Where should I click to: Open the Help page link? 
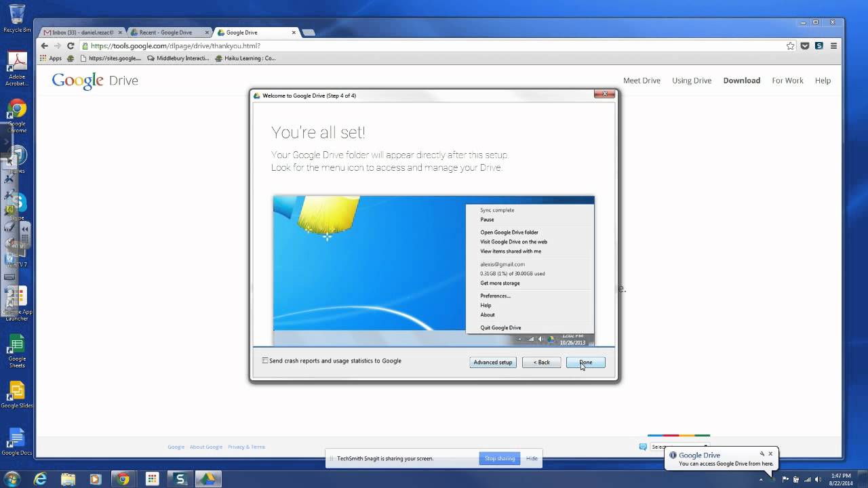point(823,81)
